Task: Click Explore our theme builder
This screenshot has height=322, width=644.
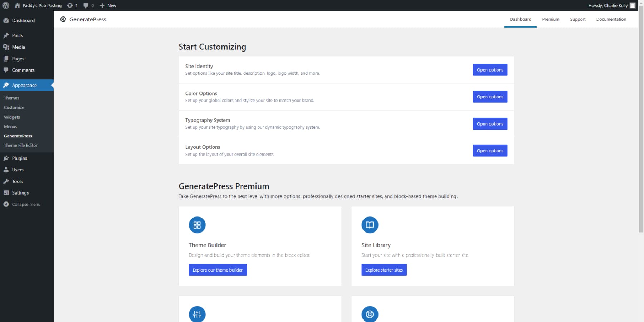Action: tap(218, 270)
